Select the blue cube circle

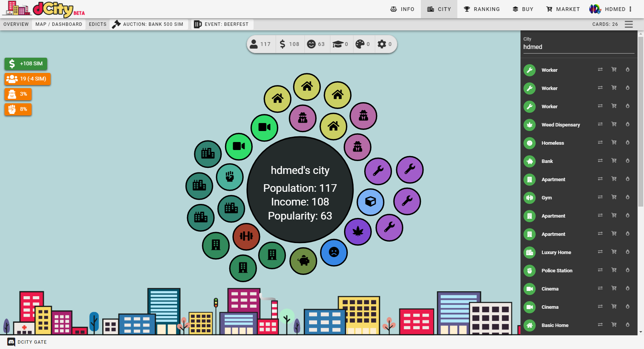[x=371, y=202]
